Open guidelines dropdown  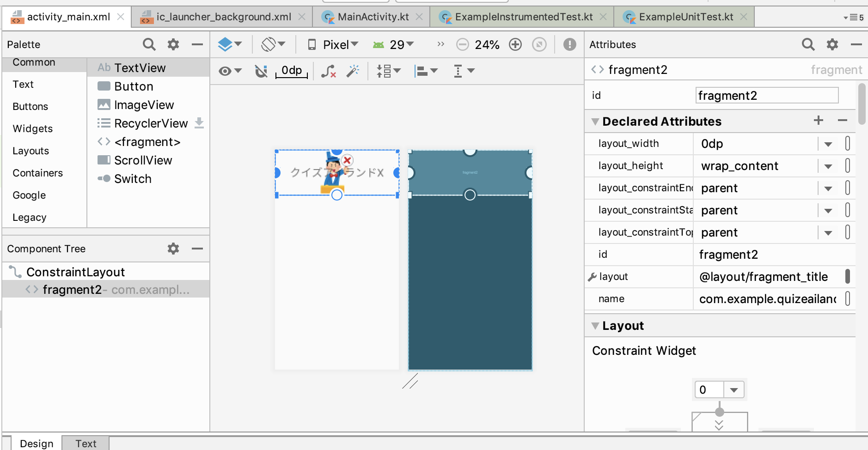click(464, 71)
